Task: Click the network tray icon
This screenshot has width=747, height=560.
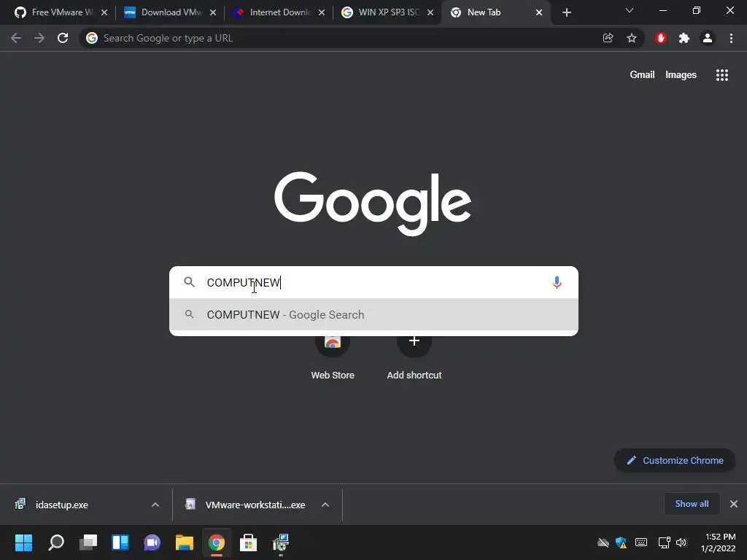Action: (x=664, y=542)
